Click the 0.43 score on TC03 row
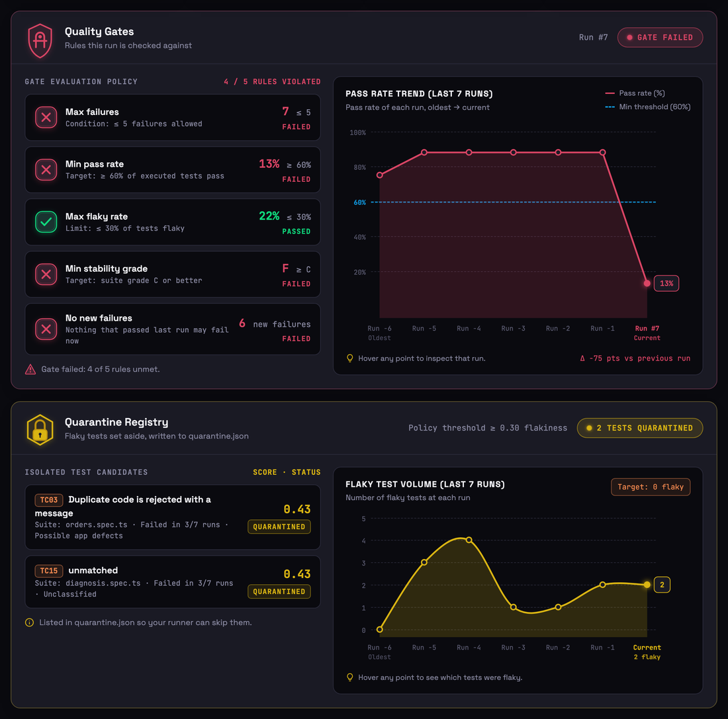Viewport: 728px width, 719px height. 296,509
